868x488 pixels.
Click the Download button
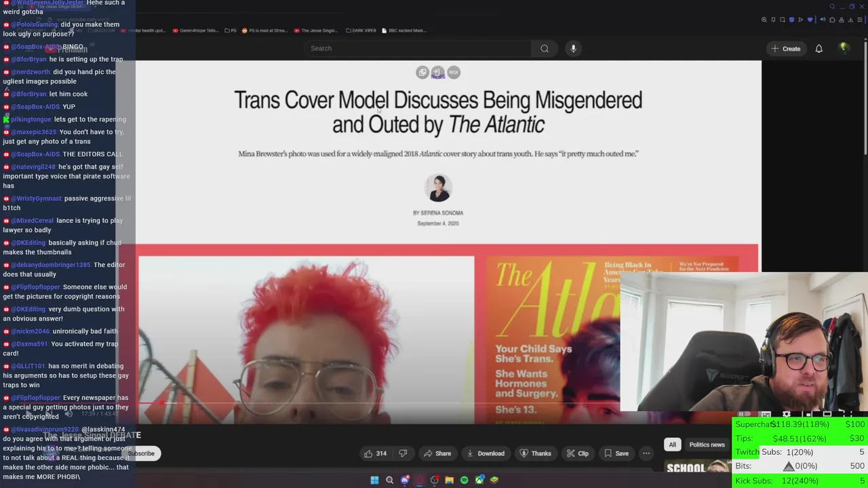(485, 453)
